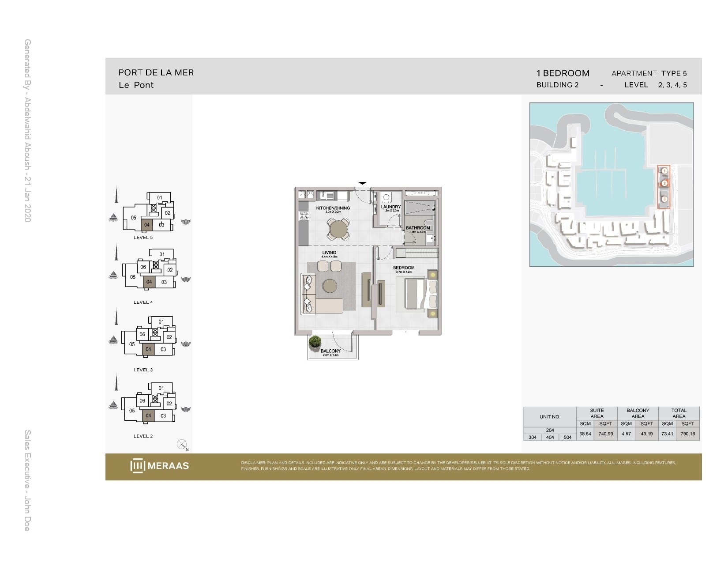This screenshot has width=728, height=563.
Task: Click the 'LEVEL 4' caption
Action: coord(143,302)
